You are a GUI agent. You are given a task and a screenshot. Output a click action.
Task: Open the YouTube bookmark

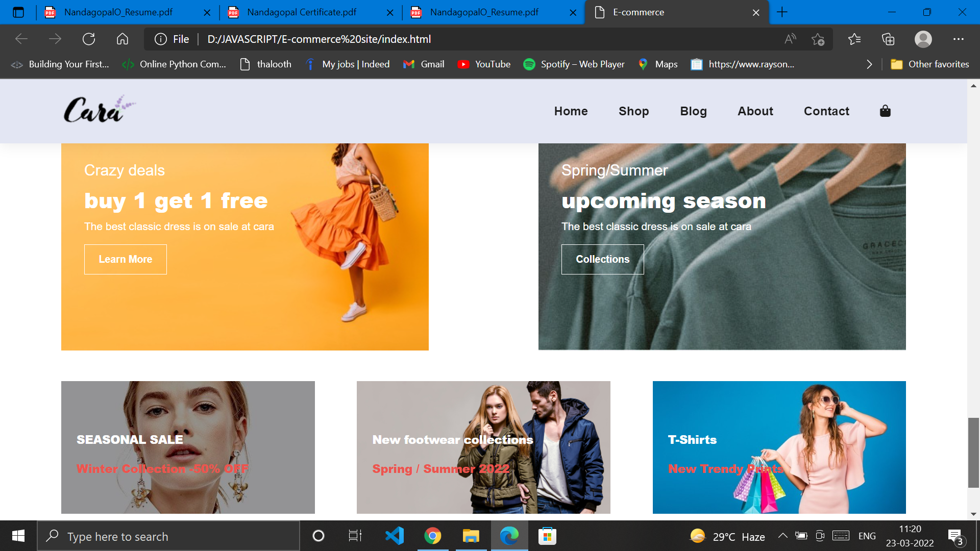[x=484, y=64]
